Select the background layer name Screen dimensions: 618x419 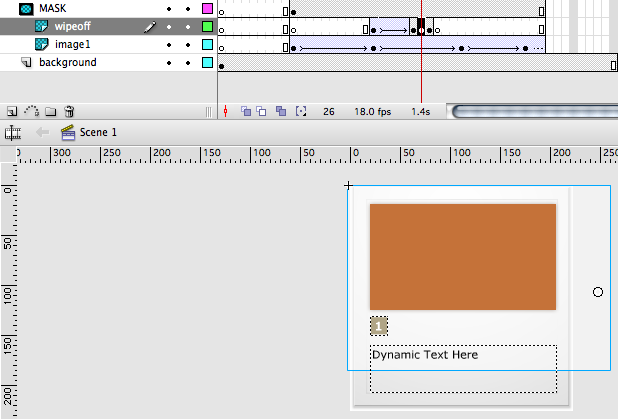(x=68, y=62)
